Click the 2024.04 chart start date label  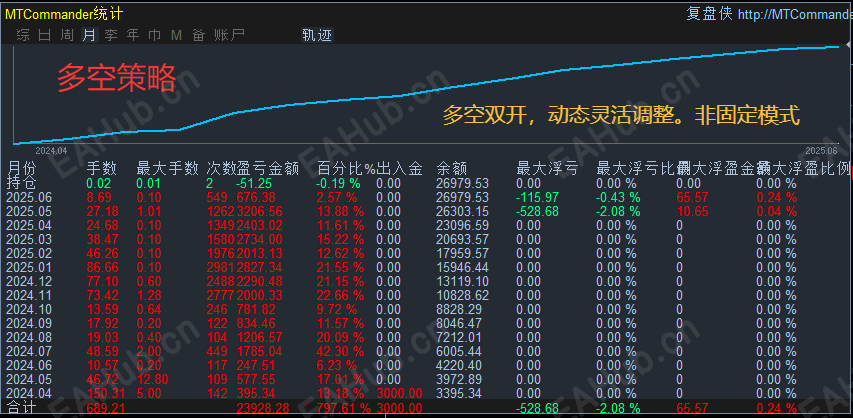coord(51,150)
